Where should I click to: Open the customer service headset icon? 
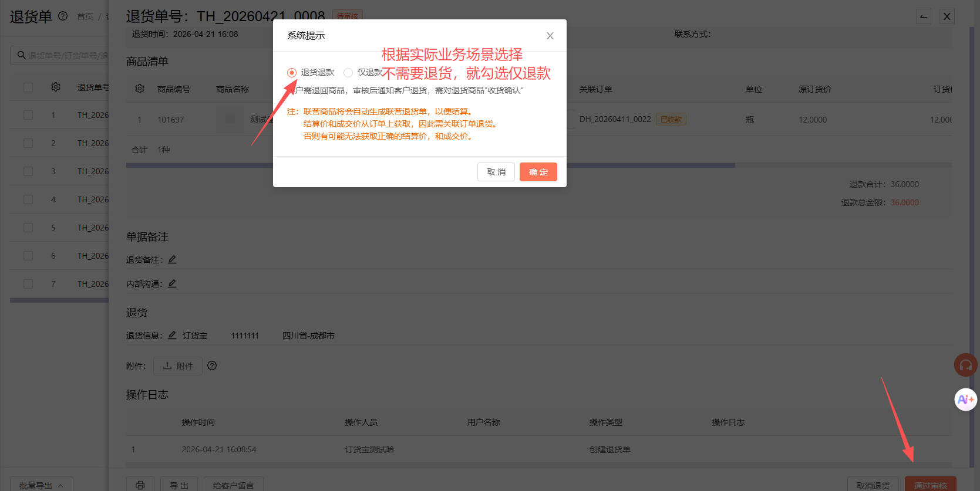click(x=966, y=365)
